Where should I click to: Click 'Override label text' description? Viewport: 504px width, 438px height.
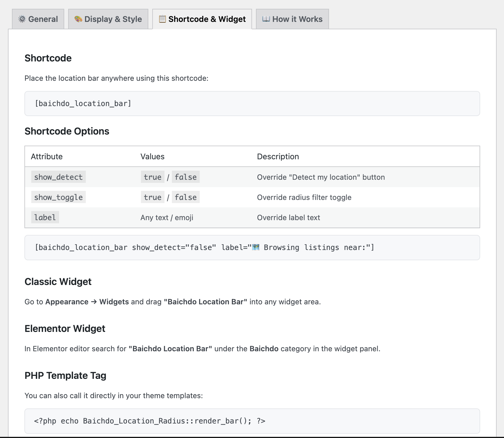289,218
